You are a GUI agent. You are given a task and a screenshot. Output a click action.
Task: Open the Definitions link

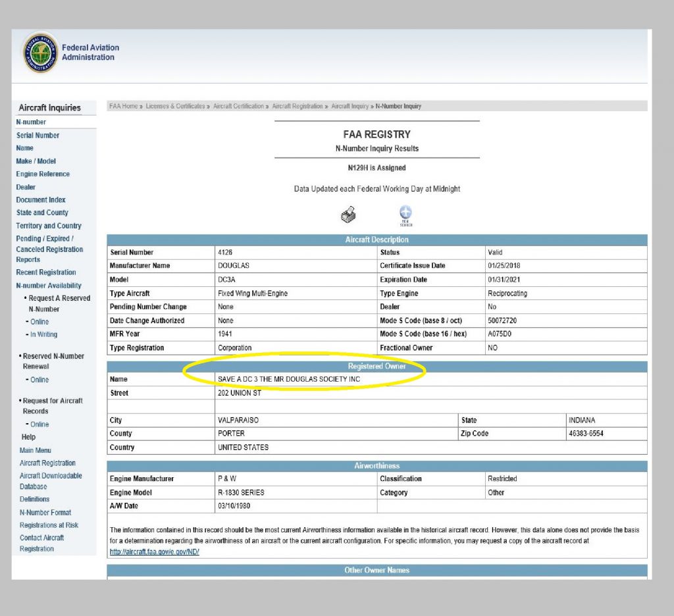coord(34,499)
